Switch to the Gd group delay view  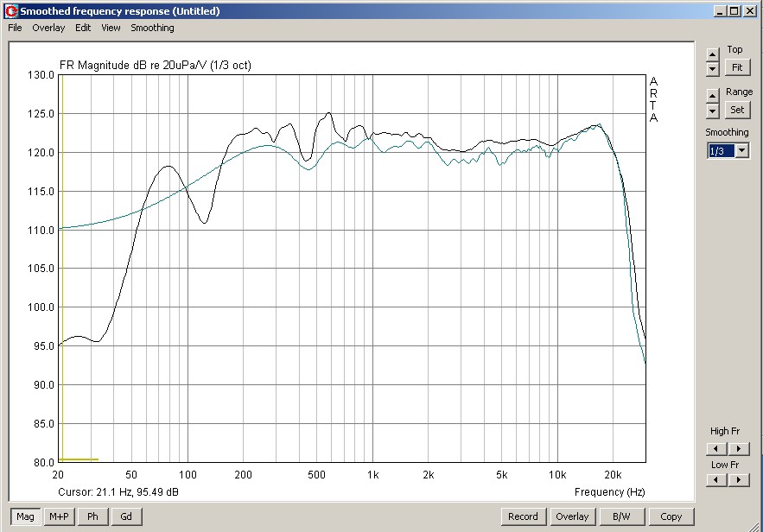(126, 516)
